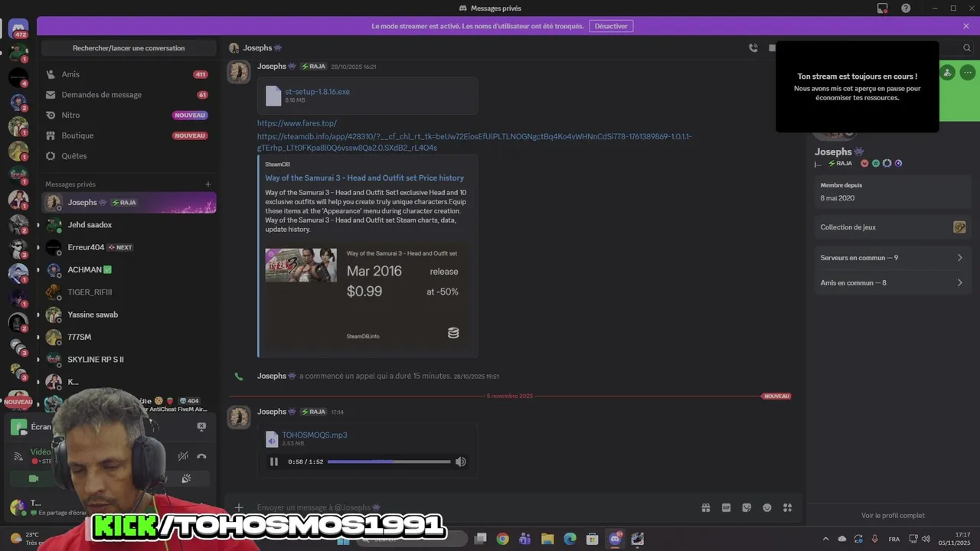The height and width of the screenshot is (551, 980).
Task: Open File Explorer from the taskbar
Action: (547, 539)
